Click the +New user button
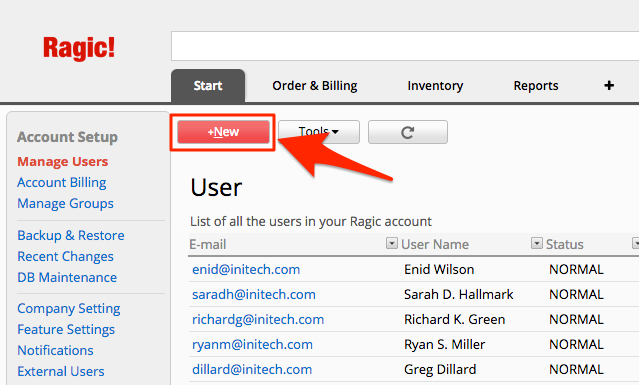Screen dimensions: 639x385 tap(223, 132)
